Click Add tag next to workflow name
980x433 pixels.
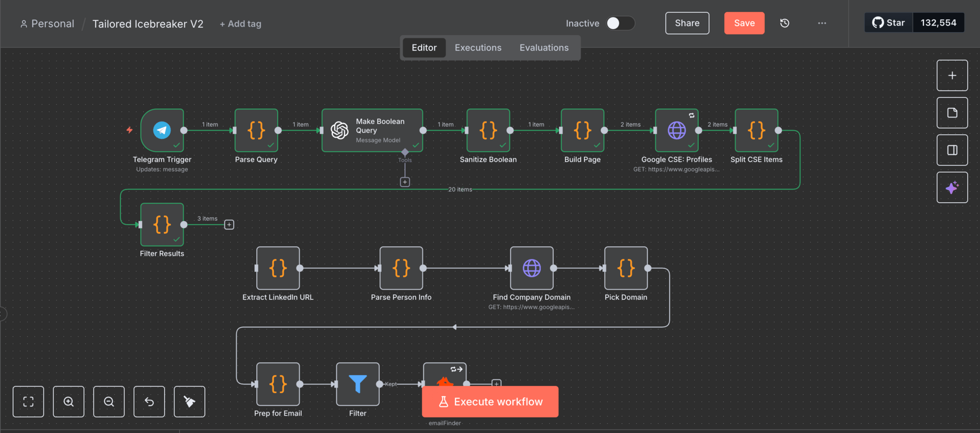pyautogui.click(x=240, y=24)
